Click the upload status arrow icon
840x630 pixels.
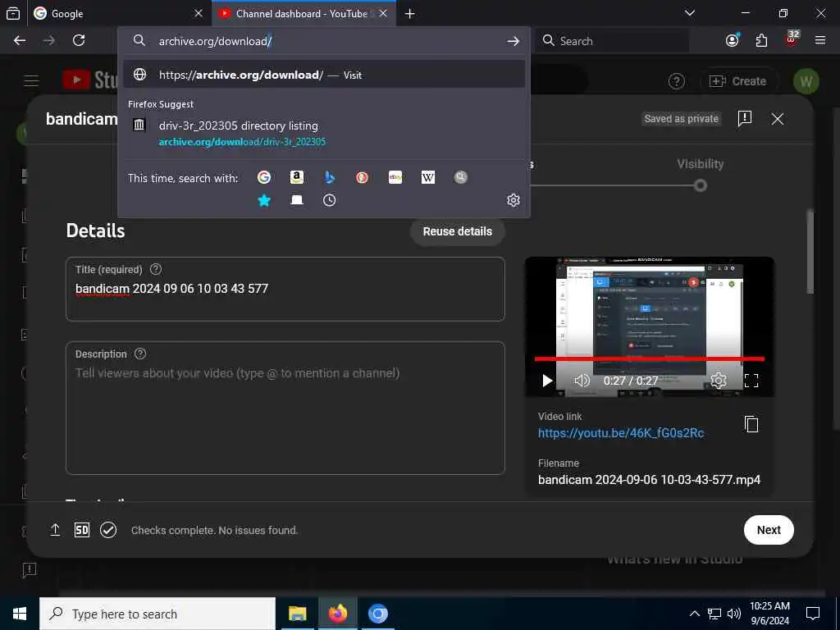[x=55, y=530]
